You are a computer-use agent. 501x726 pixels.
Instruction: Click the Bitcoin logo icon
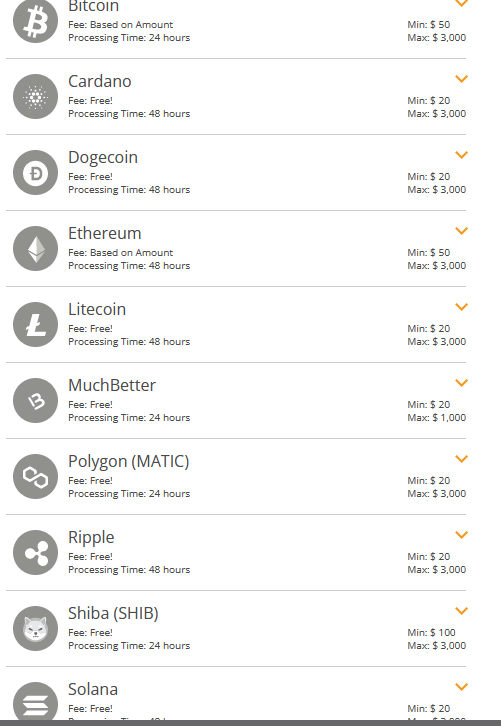click(x=35, y=21)
